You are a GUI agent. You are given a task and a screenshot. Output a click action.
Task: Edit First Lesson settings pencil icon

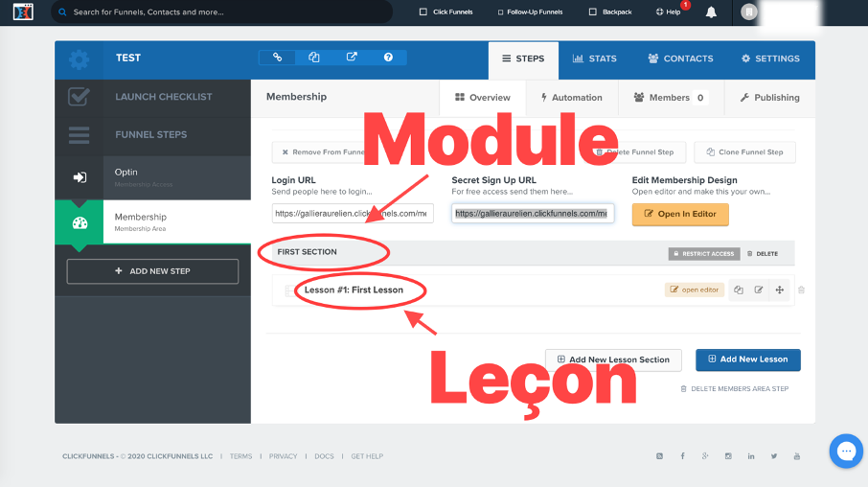[x=759, y=290]
